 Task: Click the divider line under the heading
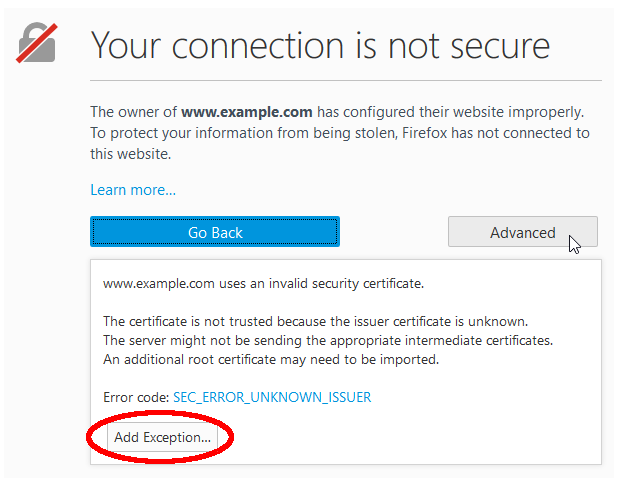(346, 80)
